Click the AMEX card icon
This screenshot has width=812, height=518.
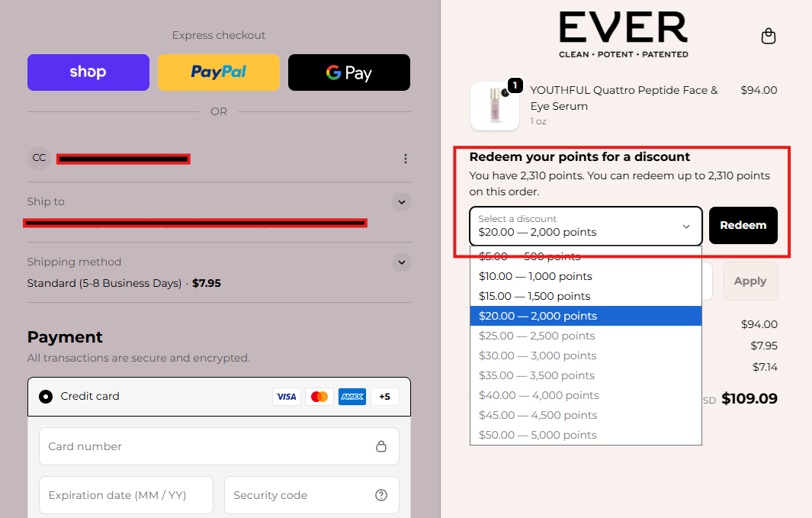click(x=352, y=397)
